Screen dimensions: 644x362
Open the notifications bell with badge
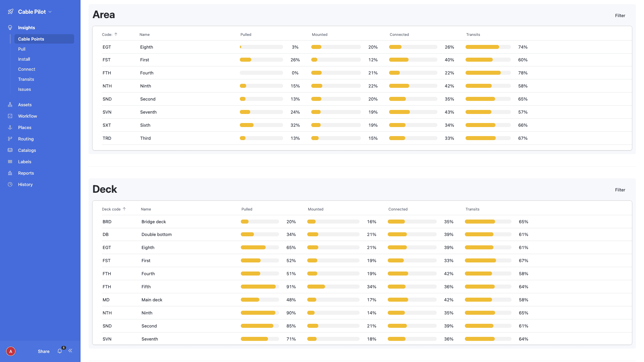click(60, 351)
